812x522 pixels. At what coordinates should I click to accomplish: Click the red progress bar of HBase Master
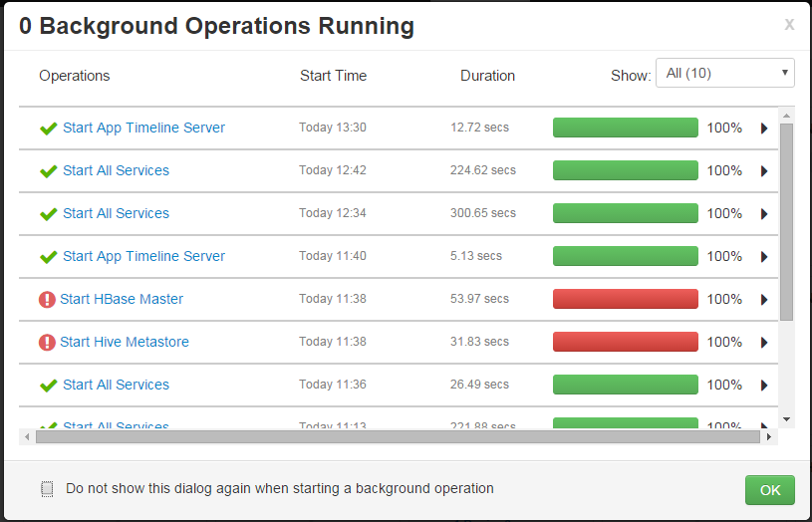tap(626, 299)
